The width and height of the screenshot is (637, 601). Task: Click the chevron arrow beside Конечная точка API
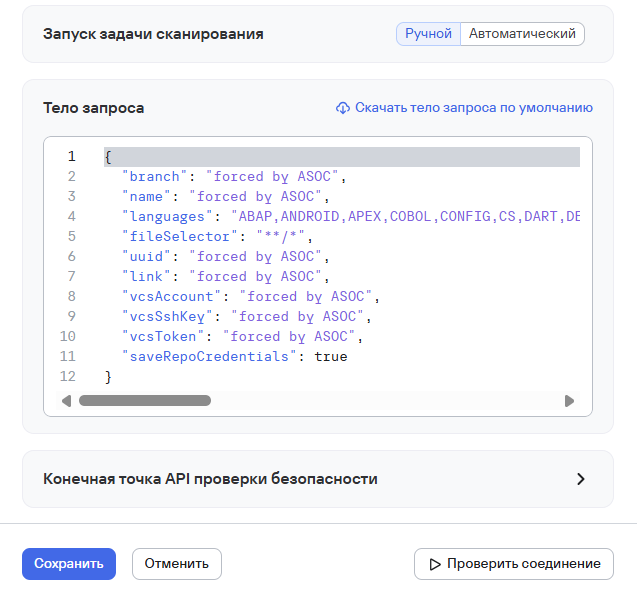(x=581, y=479)
